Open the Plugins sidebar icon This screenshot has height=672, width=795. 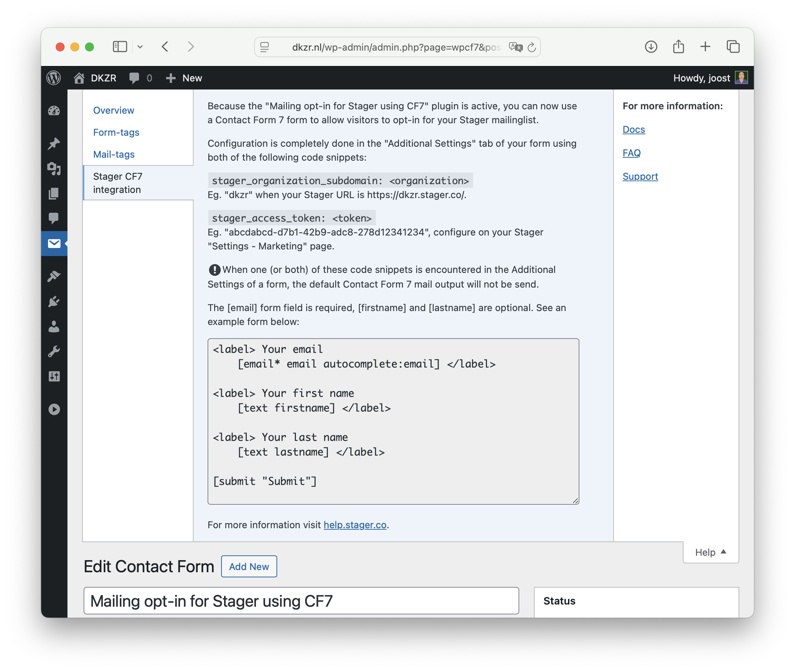tap(54, 301)
